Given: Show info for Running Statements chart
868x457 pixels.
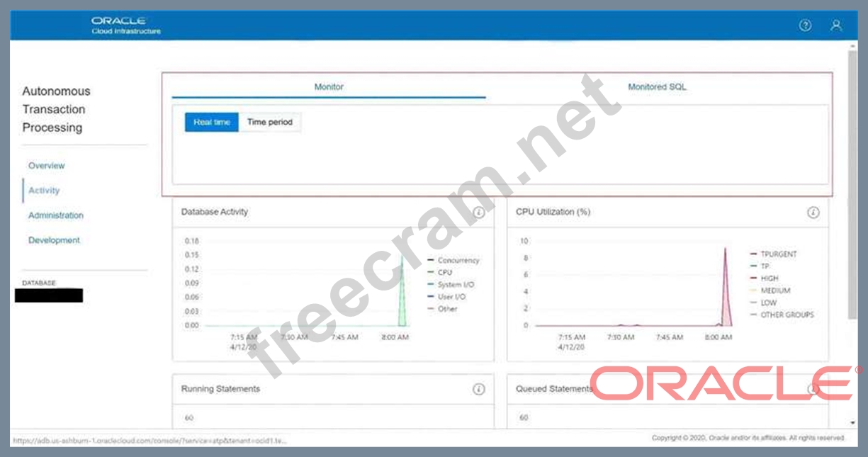Looking at the screenshot, I should coord(479,389).
